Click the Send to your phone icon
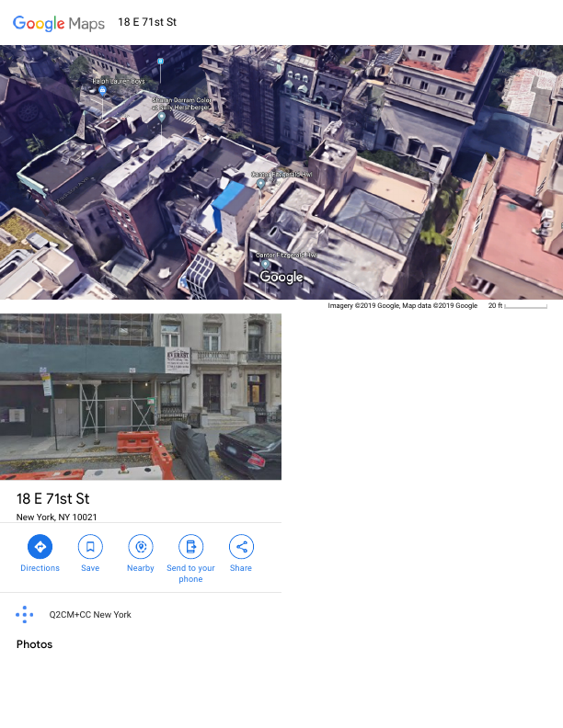 coord(191,547)
